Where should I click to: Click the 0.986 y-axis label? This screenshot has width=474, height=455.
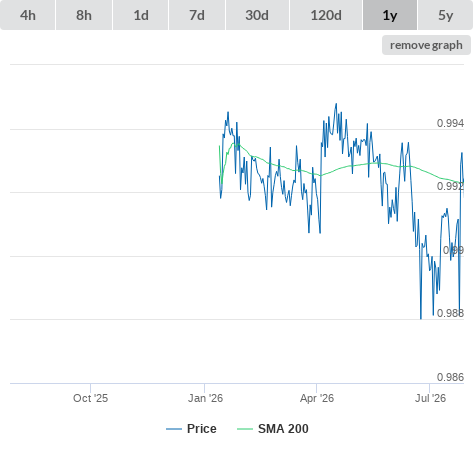click(x=450, y=377)
